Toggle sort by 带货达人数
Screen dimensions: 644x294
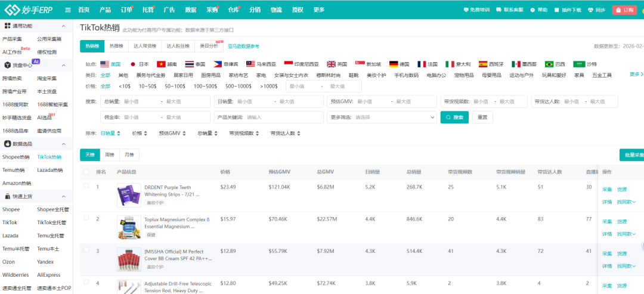(x=286, y=133)
